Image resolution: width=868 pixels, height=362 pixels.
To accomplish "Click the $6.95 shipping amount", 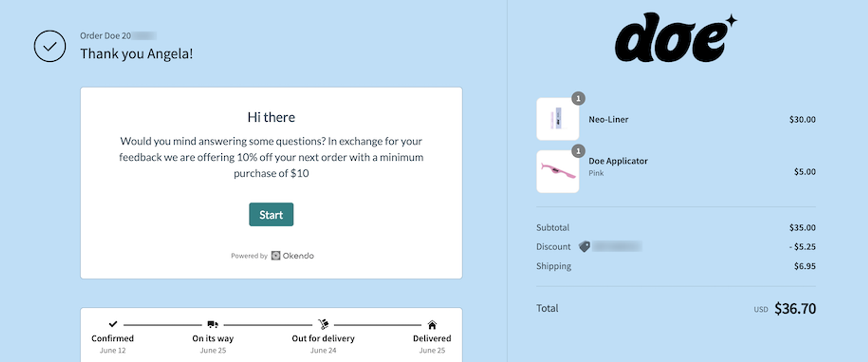I will [805, 266].
